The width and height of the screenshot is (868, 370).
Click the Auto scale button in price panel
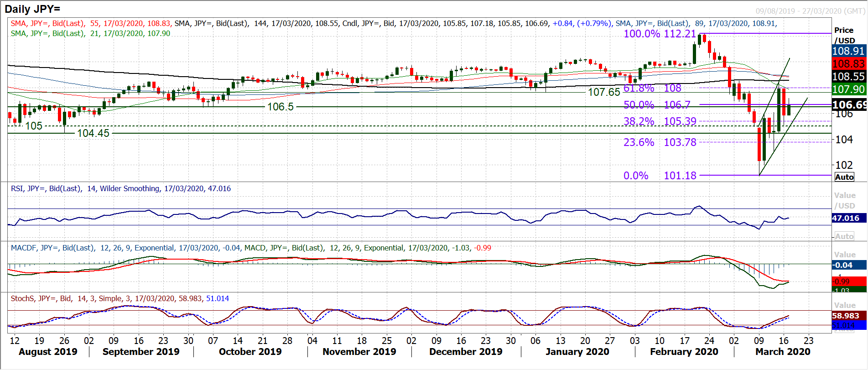point(844,177)
